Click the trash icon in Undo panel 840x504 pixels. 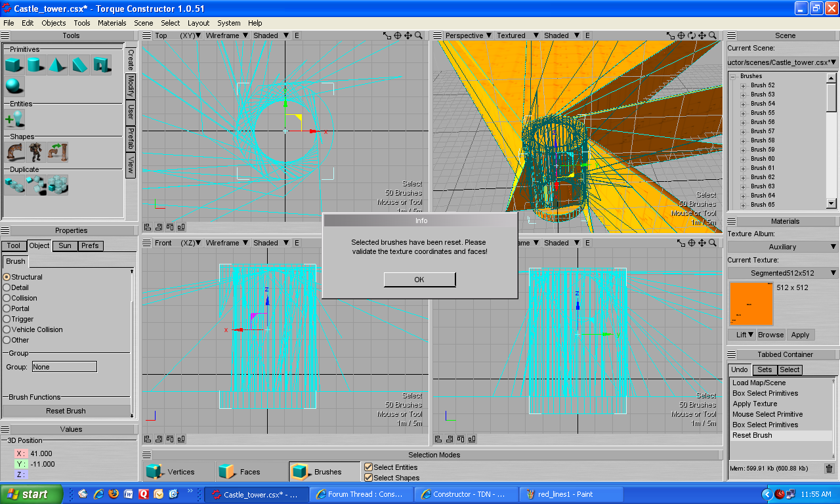(x=829, y=469)
